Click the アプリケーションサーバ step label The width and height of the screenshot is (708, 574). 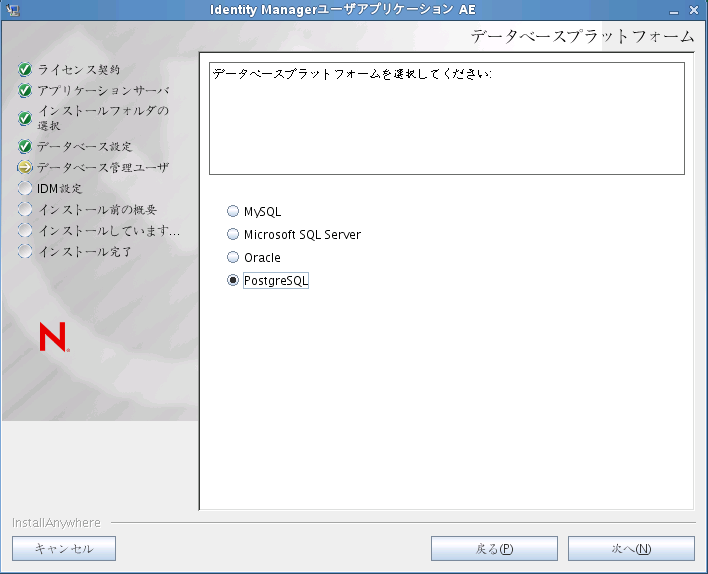tap(103, 91)
